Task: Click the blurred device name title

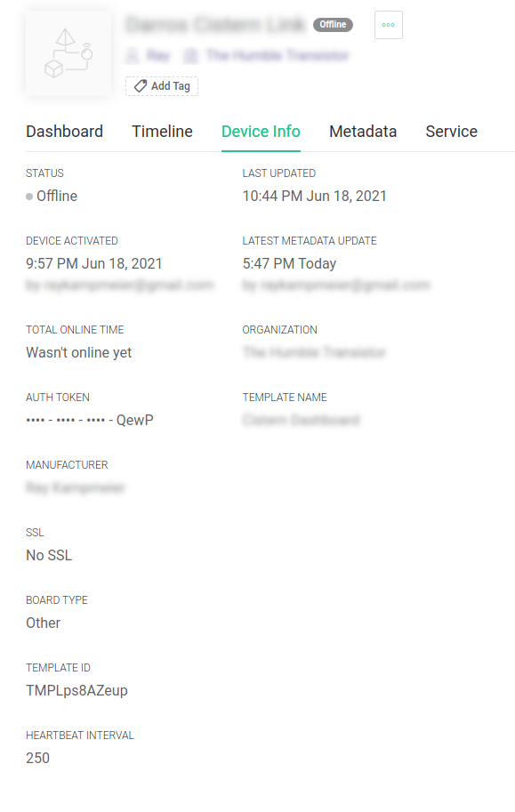Action: (x=215, y=25)
